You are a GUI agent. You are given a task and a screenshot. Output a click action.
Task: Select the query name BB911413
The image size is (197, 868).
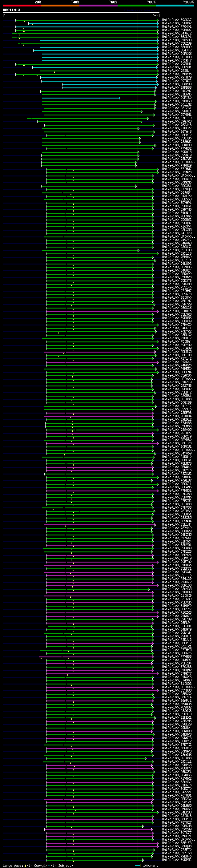coord(11,10)
